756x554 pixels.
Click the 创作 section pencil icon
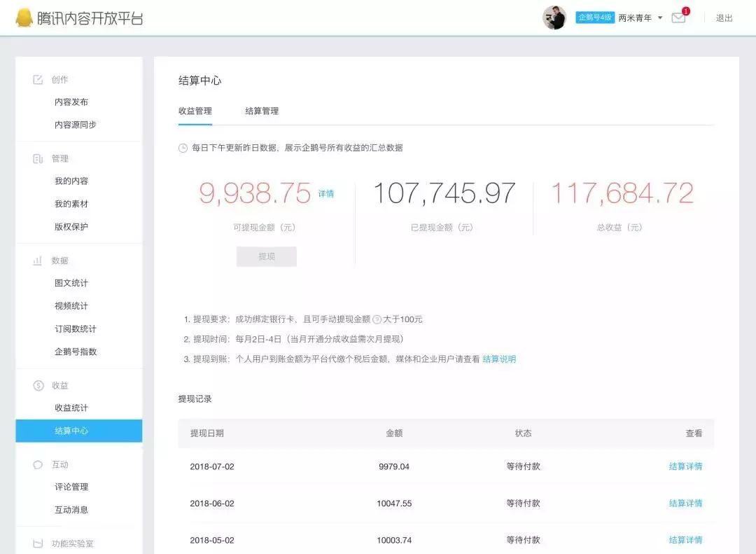coord(38,80)
